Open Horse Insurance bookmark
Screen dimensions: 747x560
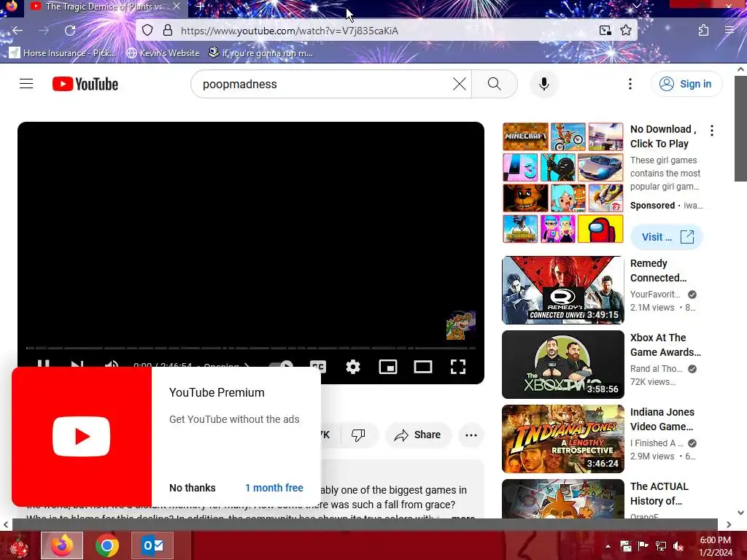pyautogui.click(x=63, y=52)
